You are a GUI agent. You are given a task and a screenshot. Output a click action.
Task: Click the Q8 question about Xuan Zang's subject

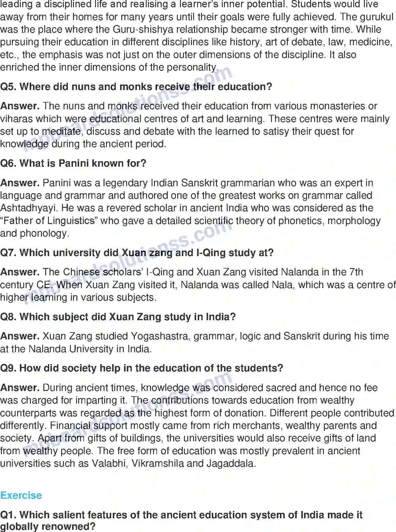[118, 317]
